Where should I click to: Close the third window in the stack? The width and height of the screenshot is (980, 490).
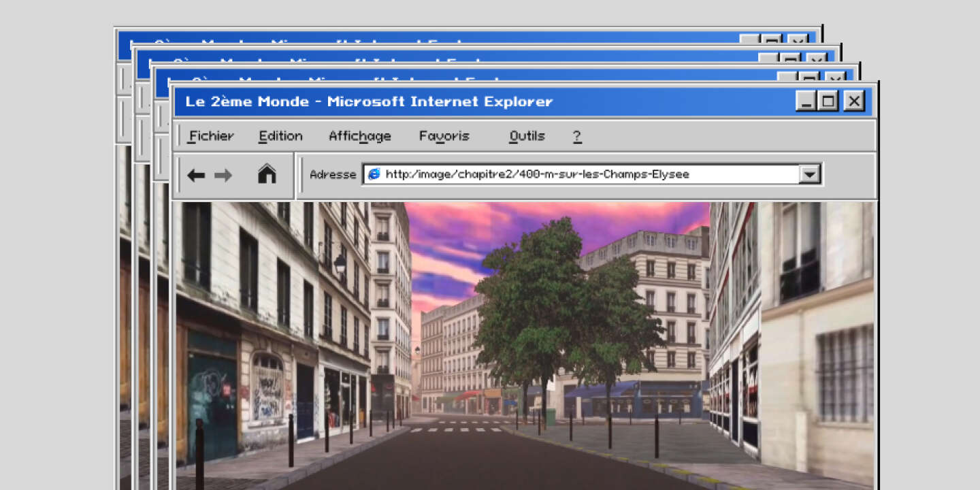(x=817, y=58)
